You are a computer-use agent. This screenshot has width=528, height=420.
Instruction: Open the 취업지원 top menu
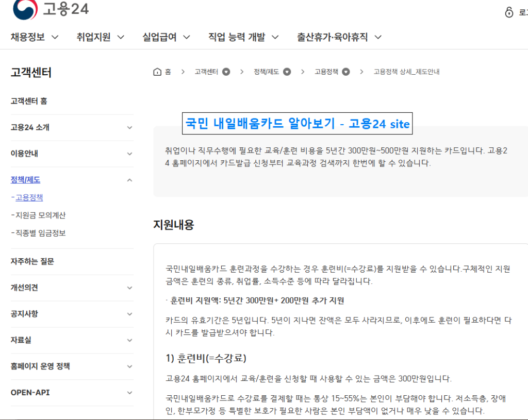click(94, 37)
